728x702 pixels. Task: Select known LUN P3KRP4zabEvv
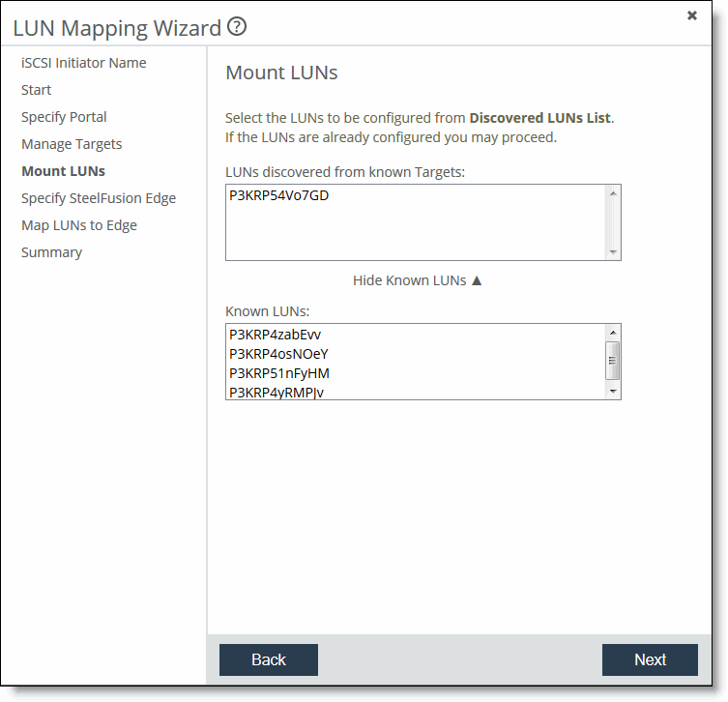(275, 335)
